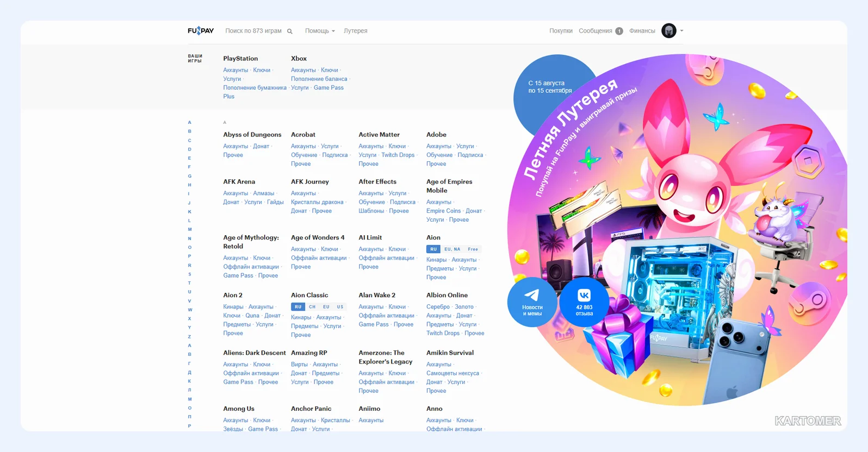Jump to letter S in alphabet index
Image resolution: width=868 pixels, height=452 pixels.
coord(190,274)
